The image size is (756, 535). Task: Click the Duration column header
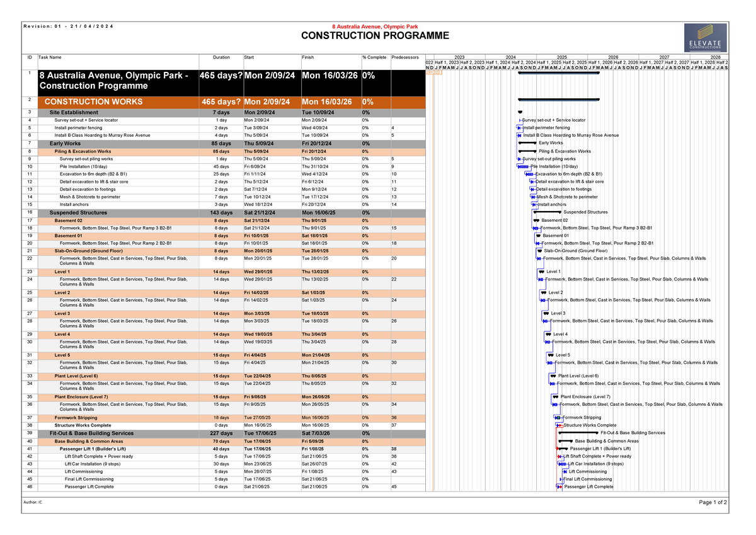(222, 57)
